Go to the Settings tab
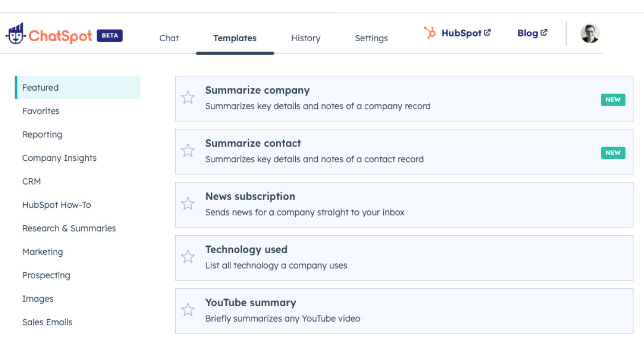644x348 pixels. pyautogui.click(x=371, y=38)
